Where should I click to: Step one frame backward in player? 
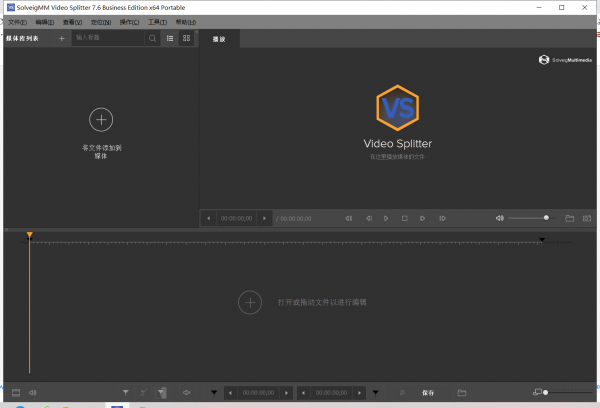coord(369,218)
